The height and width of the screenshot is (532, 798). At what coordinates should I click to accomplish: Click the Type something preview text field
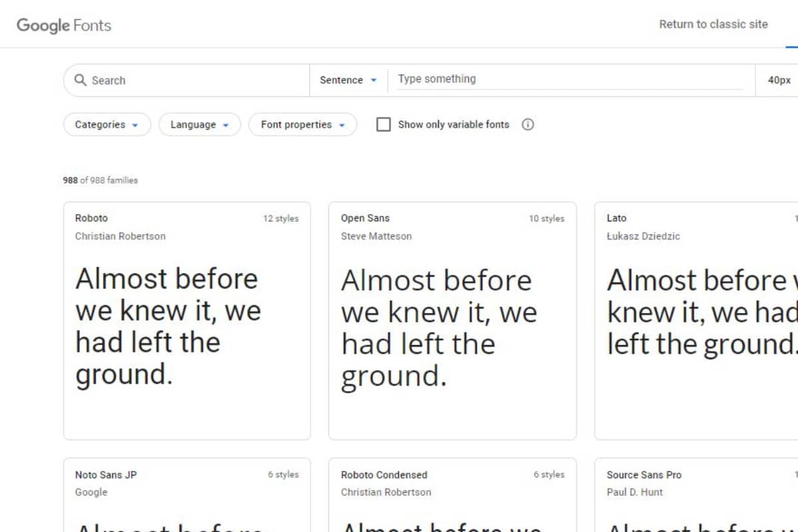[x=569, y=79]
